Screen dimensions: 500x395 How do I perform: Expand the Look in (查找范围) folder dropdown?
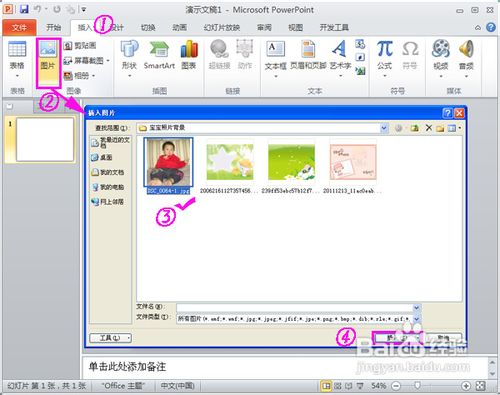click(x=384, y=128)
